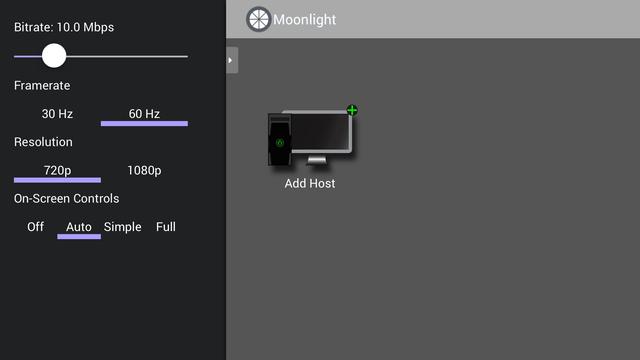The width and height of the screenshot is (640, 360).
Task: Click the On-Screen Controls heading
Action: [67, 199]
